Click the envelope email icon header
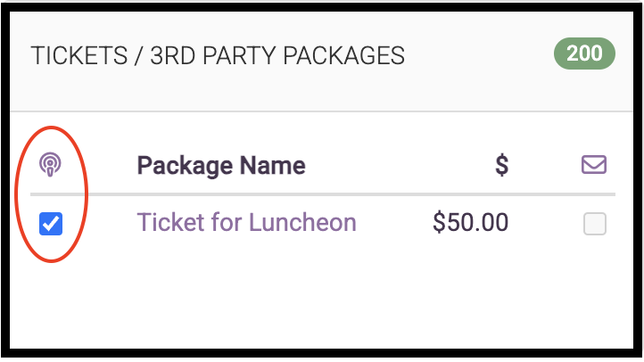This screenshot has width=644, height=362. [x=594, y=165]
